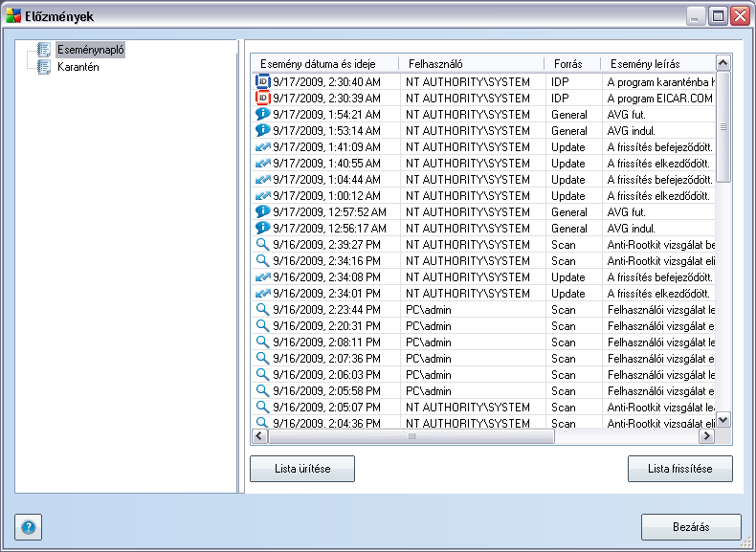Click the red IDP icon on the 2:30:39 AM row
Image resolution: width=756 pixels, height=552 pixels.
263,98
